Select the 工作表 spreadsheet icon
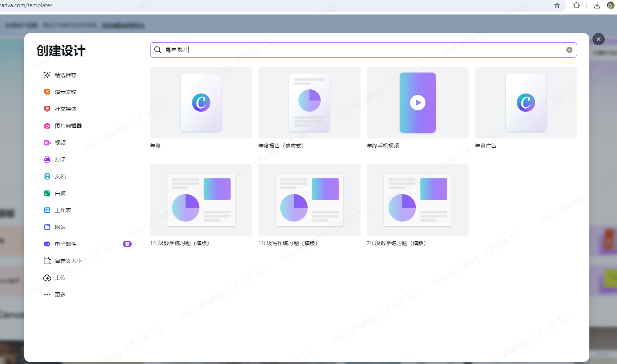This screenshot has width=617, height=364. coord(47,210)
